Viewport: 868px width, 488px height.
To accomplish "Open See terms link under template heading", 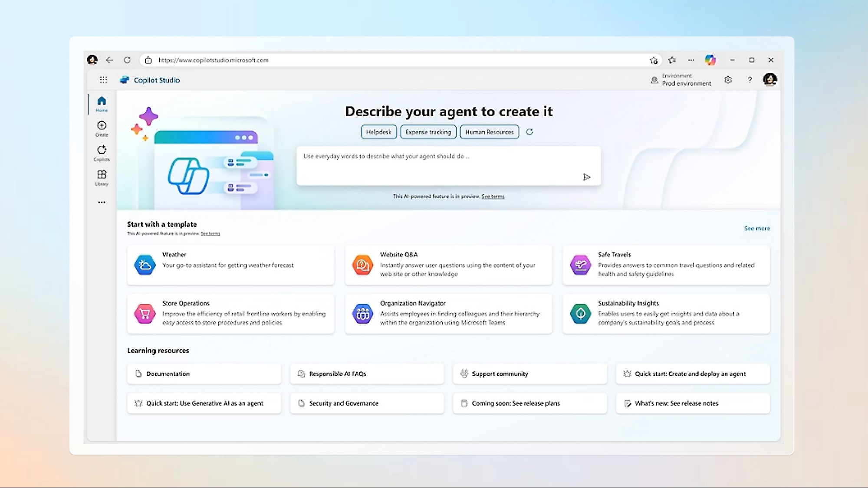I will point(210,233).
